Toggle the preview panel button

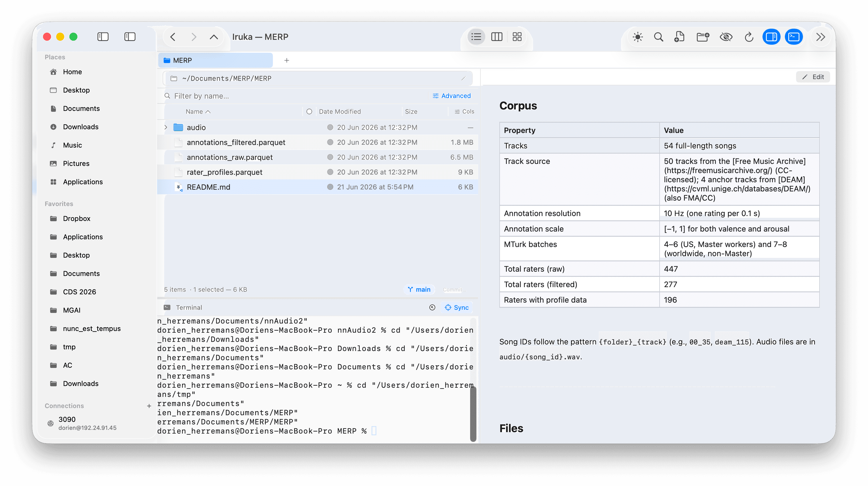[x=771, y=37]
